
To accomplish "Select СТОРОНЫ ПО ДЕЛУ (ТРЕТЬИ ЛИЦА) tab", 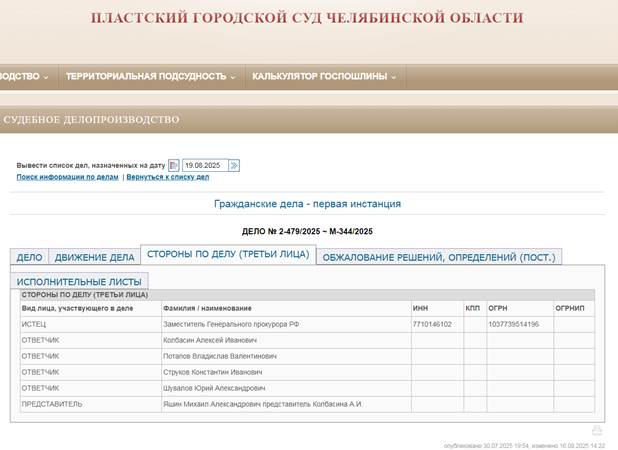I will [x=228, y=254].
